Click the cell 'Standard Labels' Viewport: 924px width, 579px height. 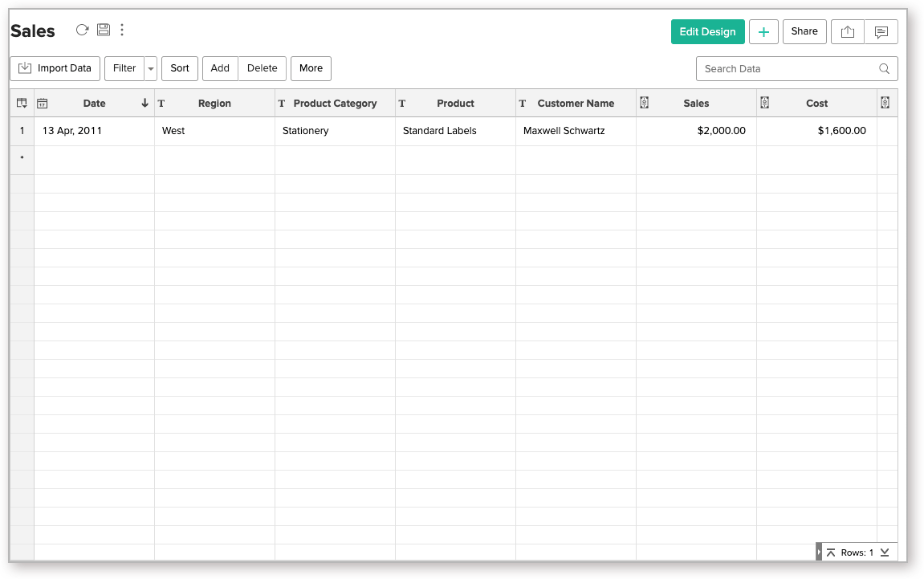click(455, 131)
